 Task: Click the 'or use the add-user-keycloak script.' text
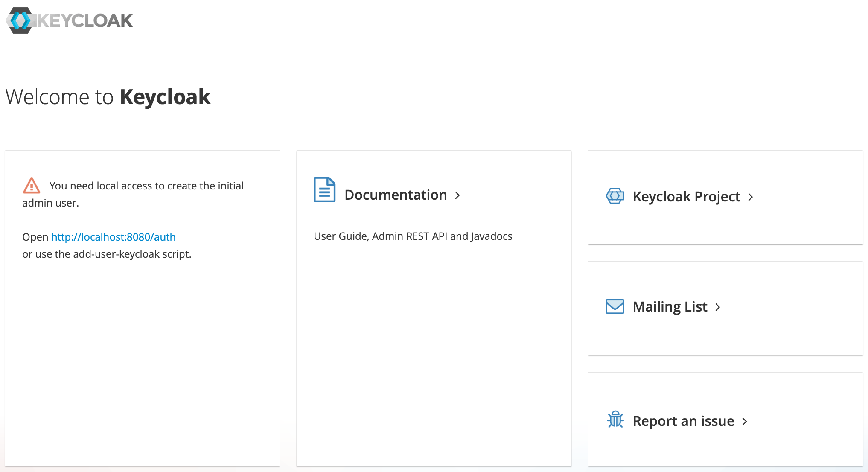[x=107, y=254]
